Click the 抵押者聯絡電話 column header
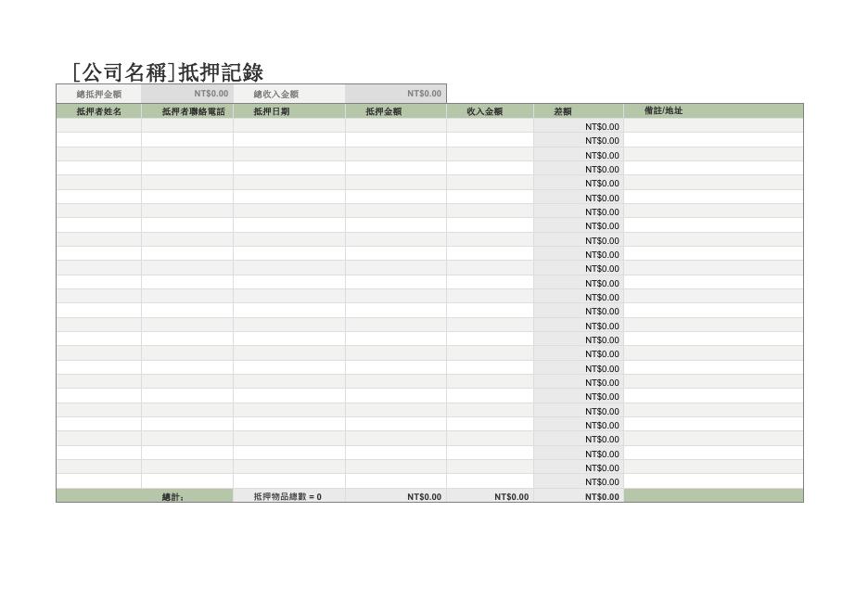The width and height of the screenshot is (868, 614). tap(187, 111)
